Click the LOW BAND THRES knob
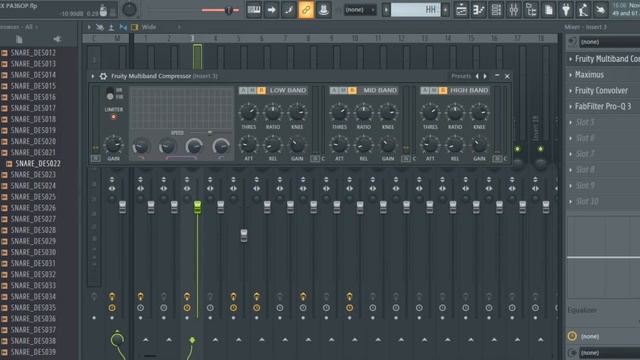Screen dimensions: 640x360 (x=248, y=112)
